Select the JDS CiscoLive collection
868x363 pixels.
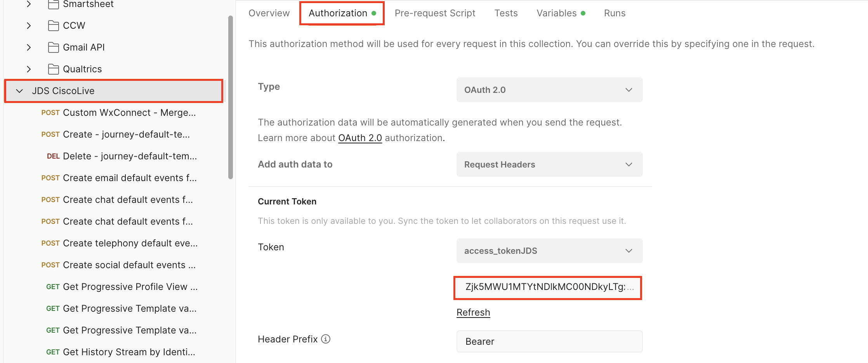114,91
